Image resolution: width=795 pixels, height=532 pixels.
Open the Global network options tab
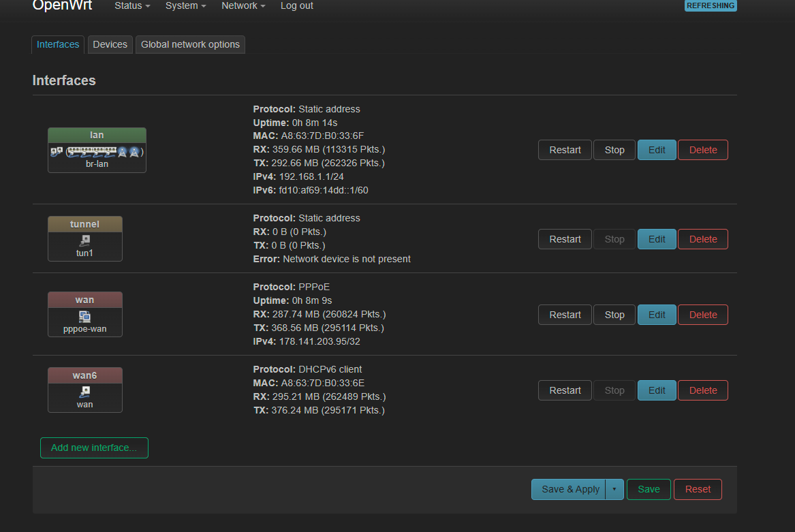point(190,45)
